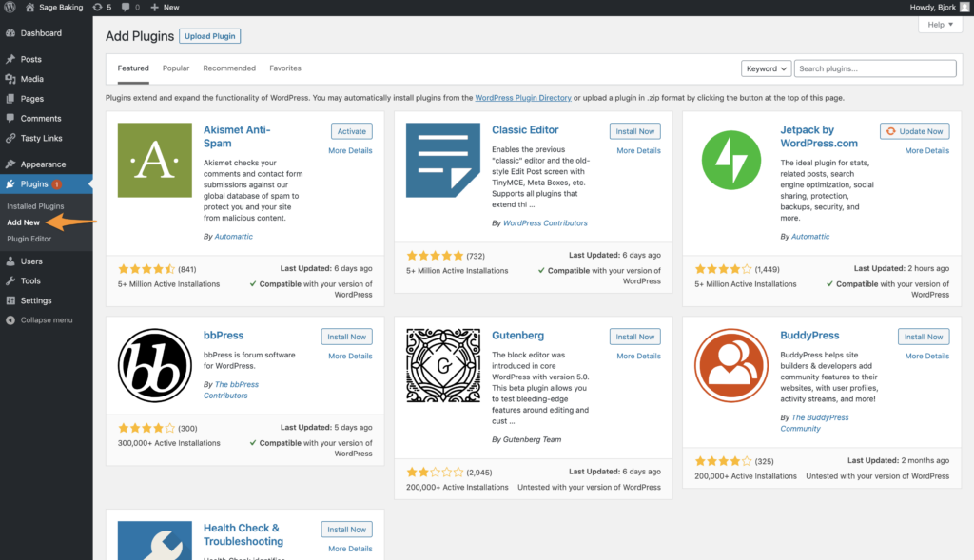Image resolution: width=974 pixels, height=560 pixels.
Task: Open More Details for Jetpack
Action: click(926, 150)
